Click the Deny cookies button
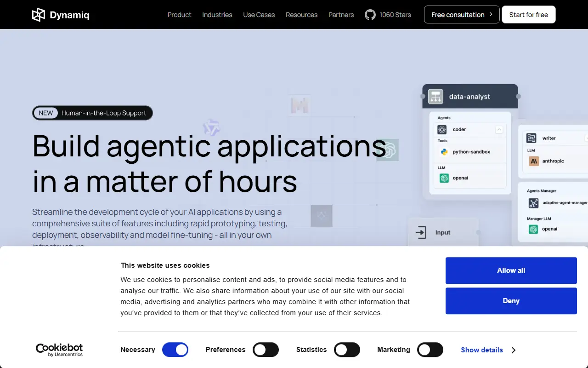This screenshot has width=588, height=368. click(x=511, y=301)
